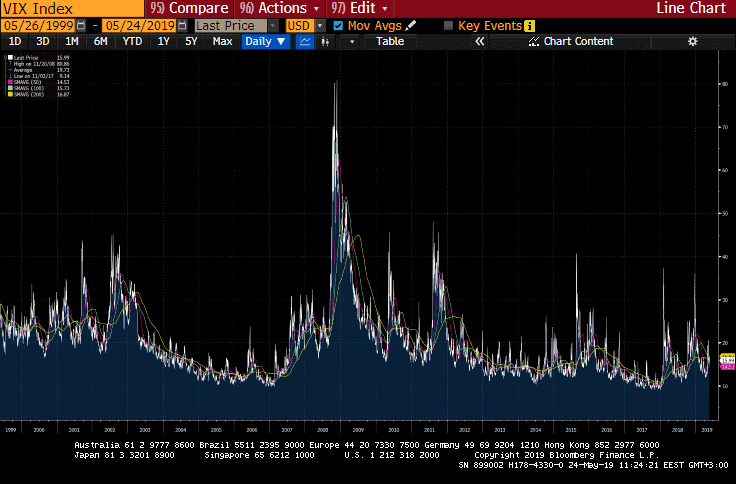Click the 95) Compare menu item
Image resolution: width=736 pixels, height=484 pixels.
(x=190, y=8)
